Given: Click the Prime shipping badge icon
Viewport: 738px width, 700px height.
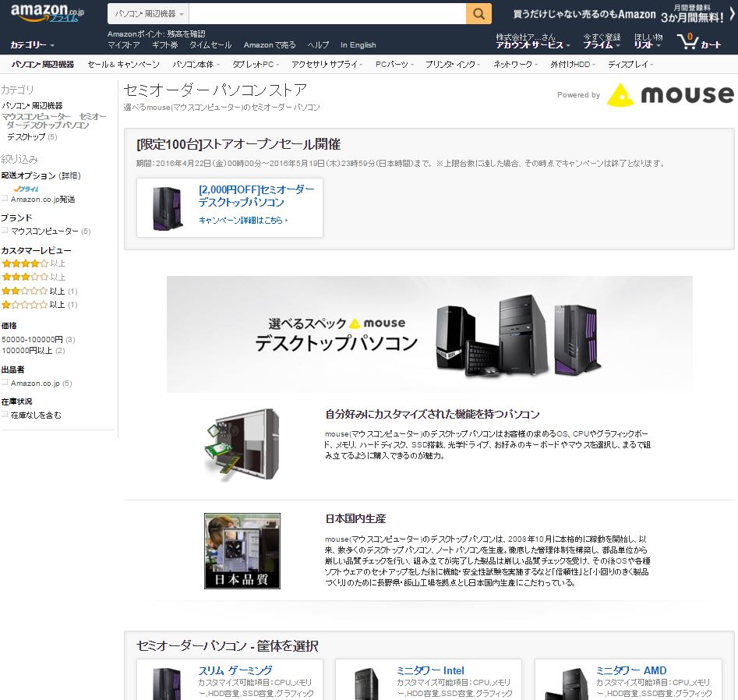Looking at the screenshot, I should click(26, 189).
